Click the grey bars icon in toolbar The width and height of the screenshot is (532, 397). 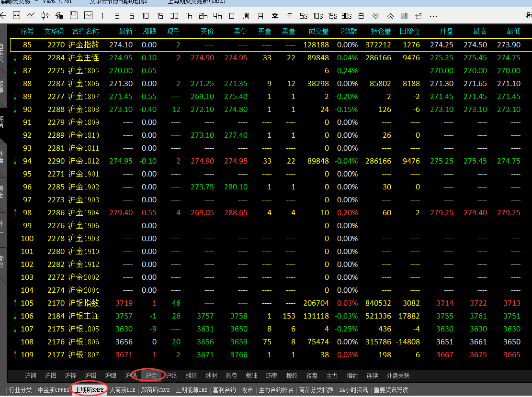pyautogui.click(x=404, y=16)
